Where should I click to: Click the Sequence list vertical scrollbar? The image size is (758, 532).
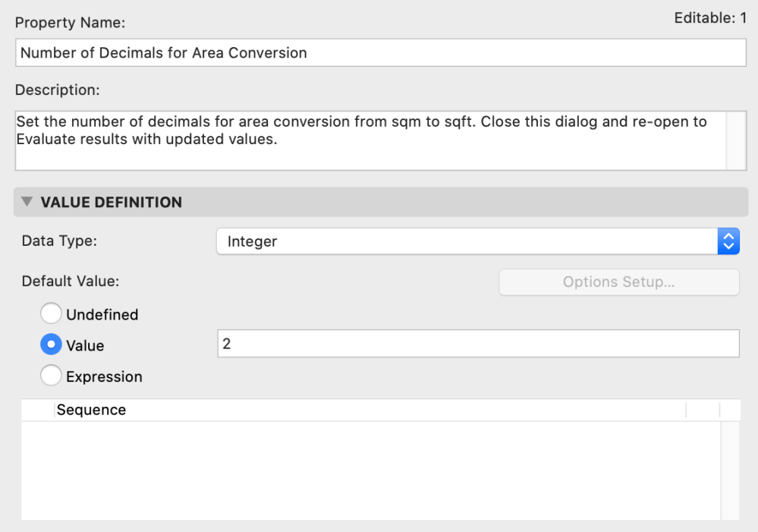coord(729,471)
